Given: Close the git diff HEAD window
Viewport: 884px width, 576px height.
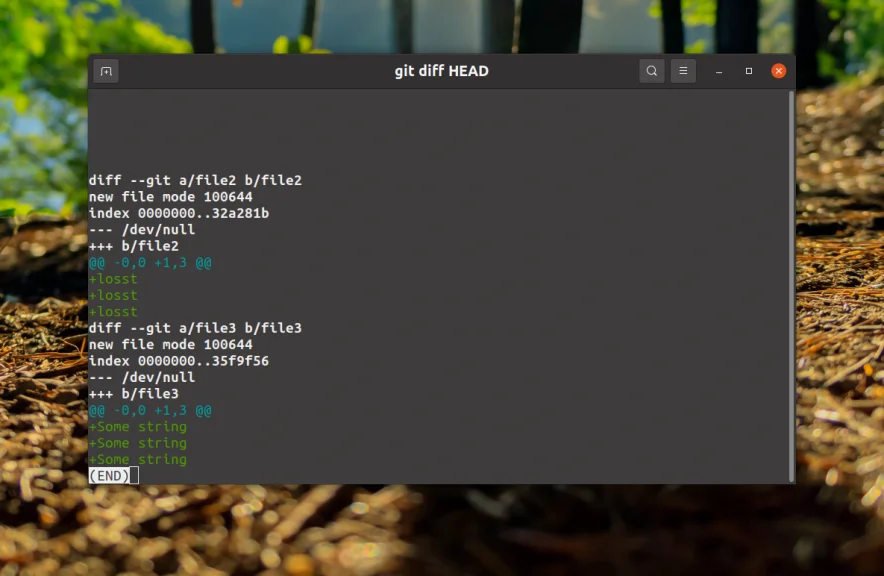Looking at the screenshot, I should point(779,71).
